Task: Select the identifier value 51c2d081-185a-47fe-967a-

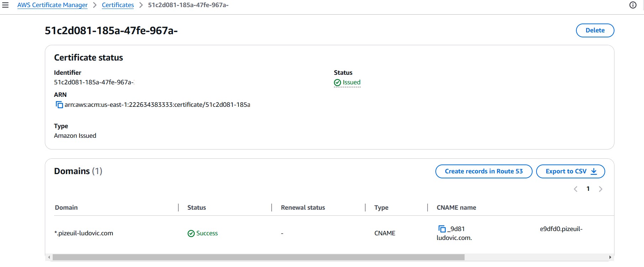Action: pos(94,82)
